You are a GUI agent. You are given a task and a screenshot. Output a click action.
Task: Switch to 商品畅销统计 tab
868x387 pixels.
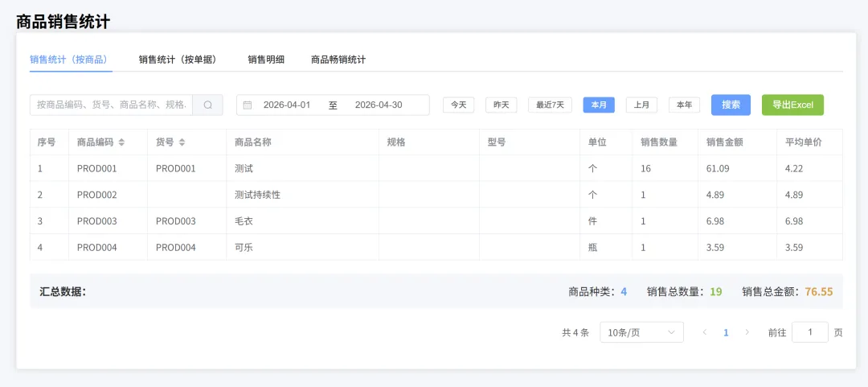click(x=338, y=60)
